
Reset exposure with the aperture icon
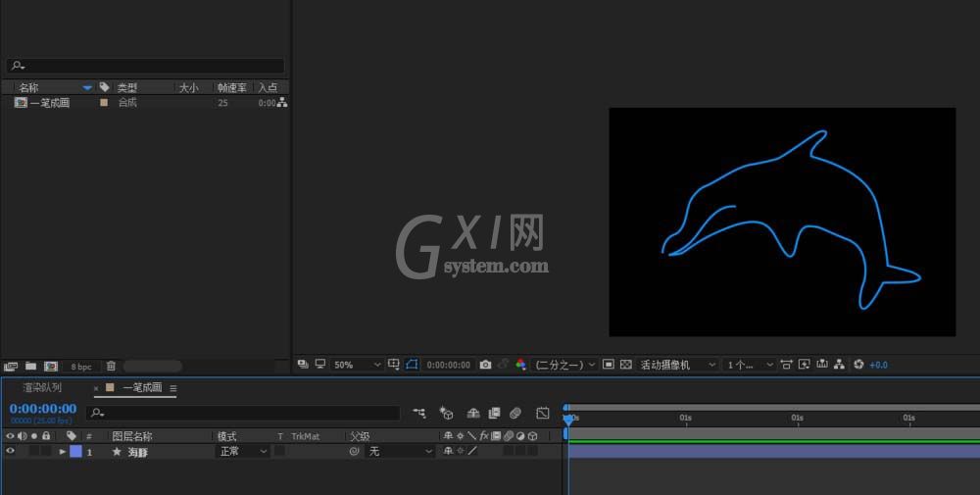pyautogui.click(x=858, y=364)
